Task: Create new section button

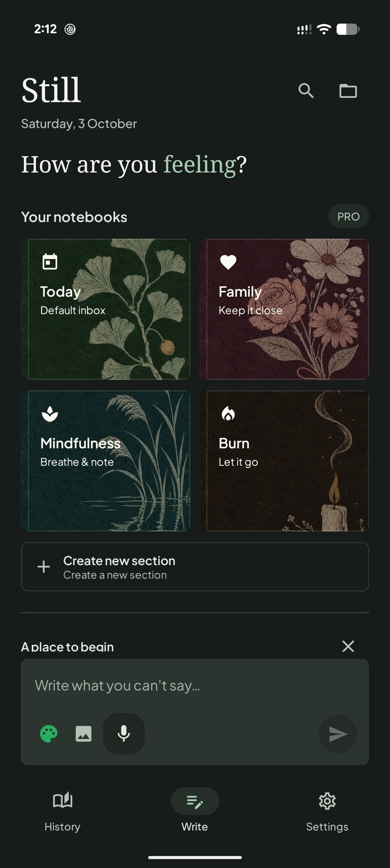Action: 195,567
